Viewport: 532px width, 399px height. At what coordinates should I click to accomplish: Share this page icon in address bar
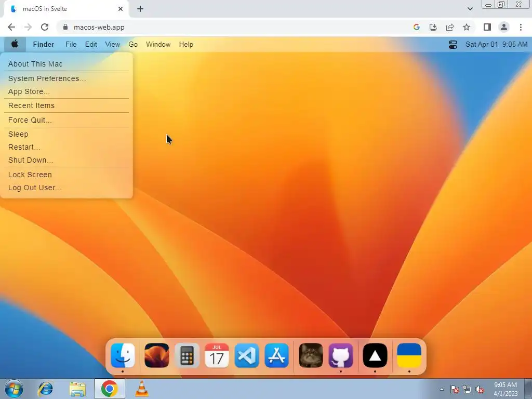[x=450, y=27]
